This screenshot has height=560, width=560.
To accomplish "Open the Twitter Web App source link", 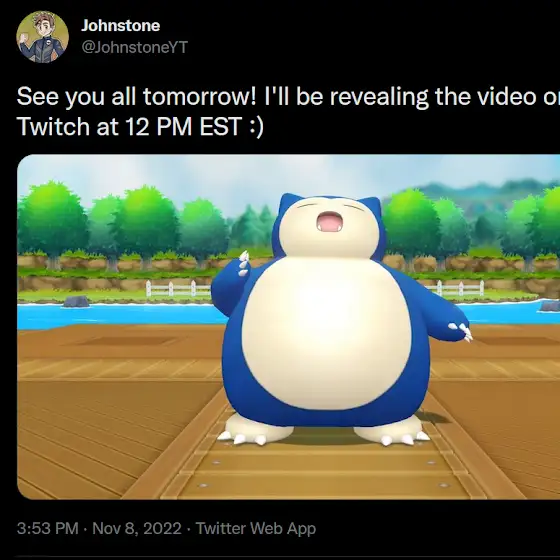I will [x=256, y=529].
